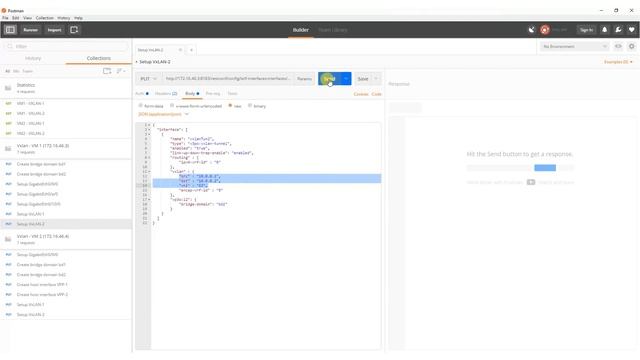Click the Code link
The height and width of the screenshot is (360, 640).
click(x=376, y=94)
